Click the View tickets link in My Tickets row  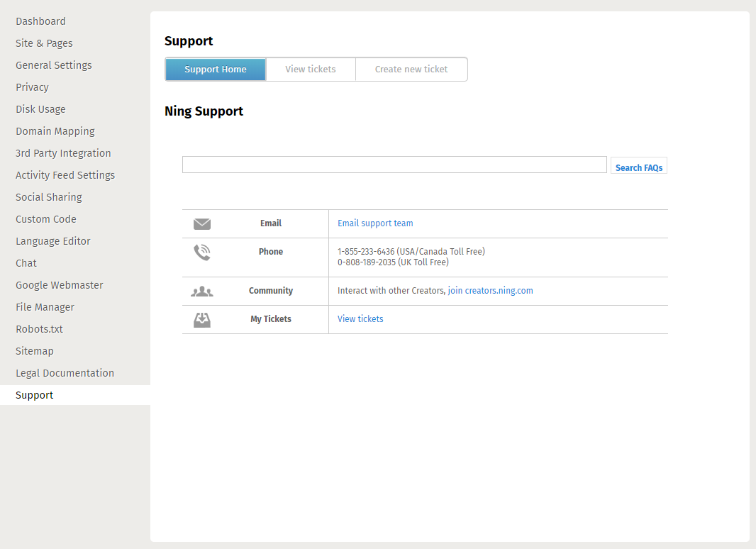(360, 319)
